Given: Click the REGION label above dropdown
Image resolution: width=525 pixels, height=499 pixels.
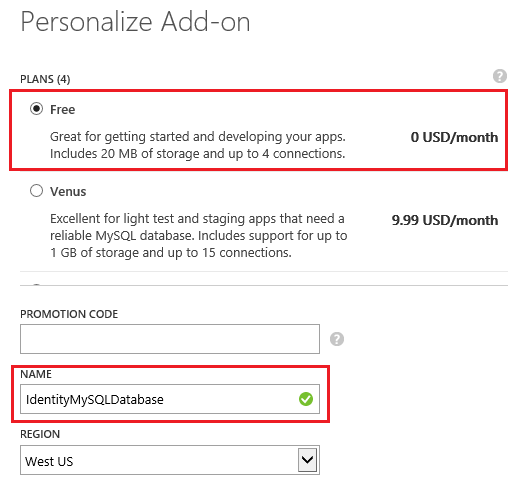Looking at the screenshot, I should [40, 434].
